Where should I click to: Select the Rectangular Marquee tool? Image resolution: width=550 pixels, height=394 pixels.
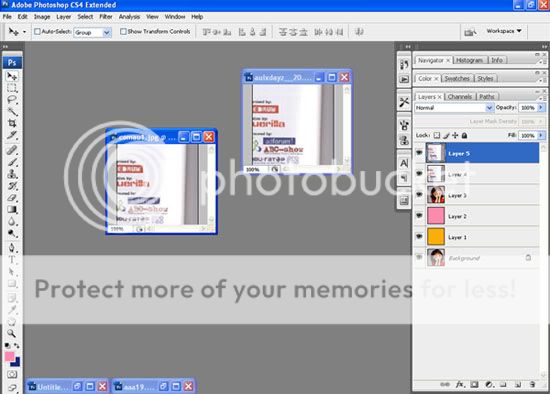coord(12,88)
